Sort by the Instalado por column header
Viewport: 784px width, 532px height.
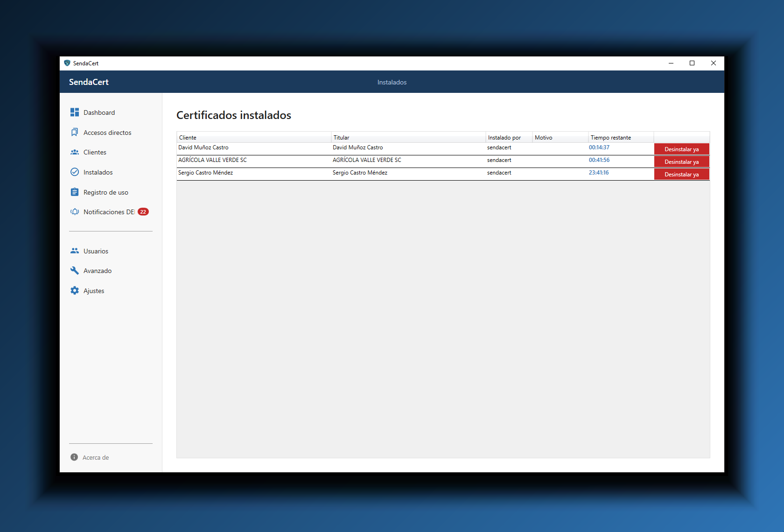[509, 137]
